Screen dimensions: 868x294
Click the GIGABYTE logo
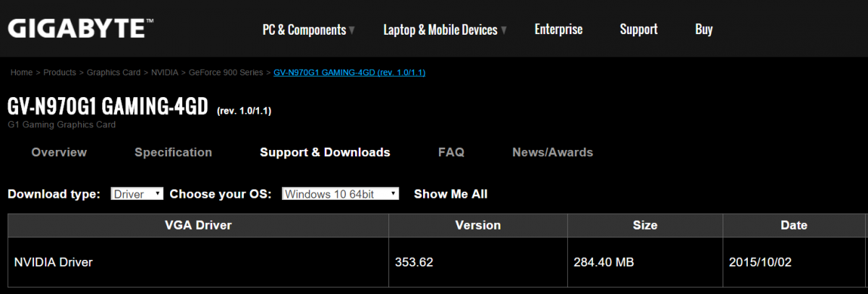(x=80, y=29)
